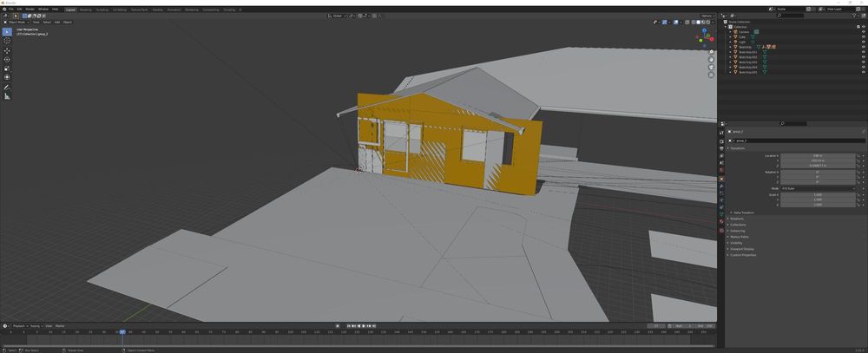Select the Cursor tool in the left toolbar
Image resolution: width=868 pixels, height=353 pixels.
tap(7, 41)
